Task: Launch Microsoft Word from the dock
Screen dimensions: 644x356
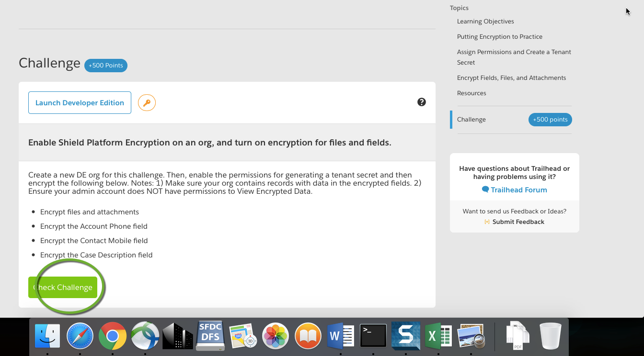Action: pyautogui.click(x=341, y=336)
